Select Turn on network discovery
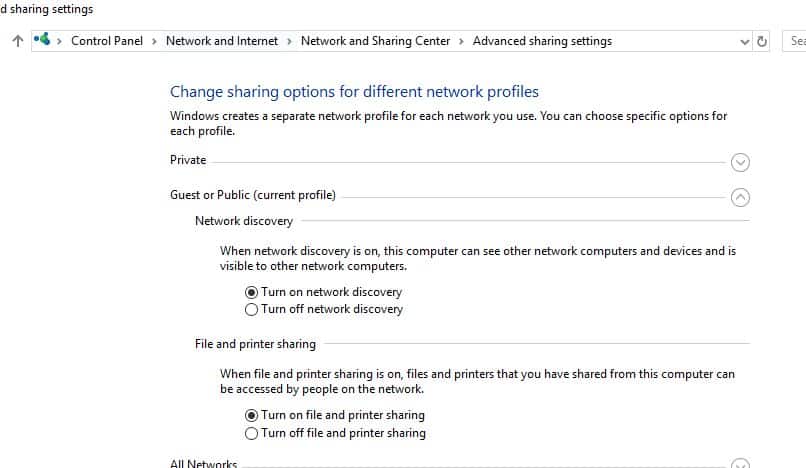The width and height of the screenshot is (806, 468). pyautogui.click(x=252, y=292)
